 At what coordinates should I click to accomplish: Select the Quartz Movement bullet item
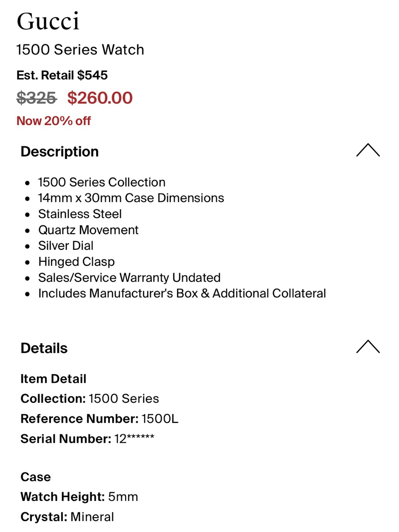pos(88,230)
